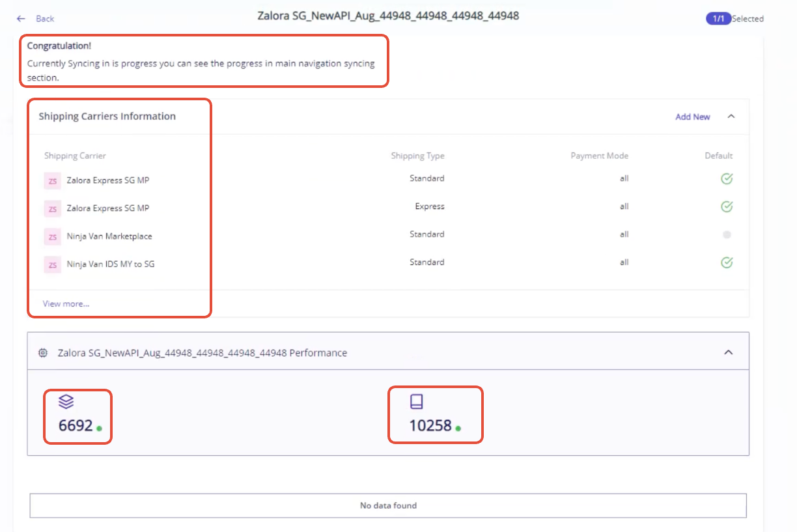The height and width of the screenshot is (532, 797).
Task: Select the 6692 count value
Action: [76, 426]
